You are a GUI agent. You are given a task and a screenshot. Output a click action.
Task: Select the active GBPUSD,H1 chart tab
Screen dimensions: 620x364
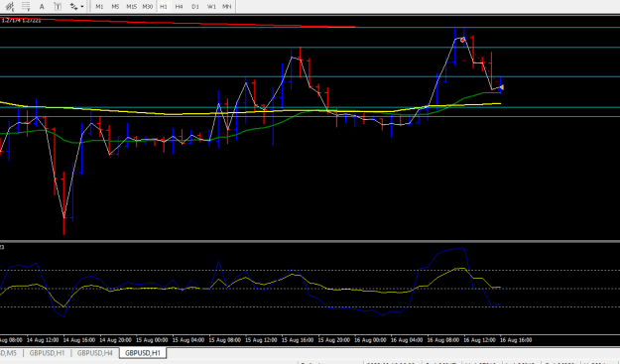point(143,353)
